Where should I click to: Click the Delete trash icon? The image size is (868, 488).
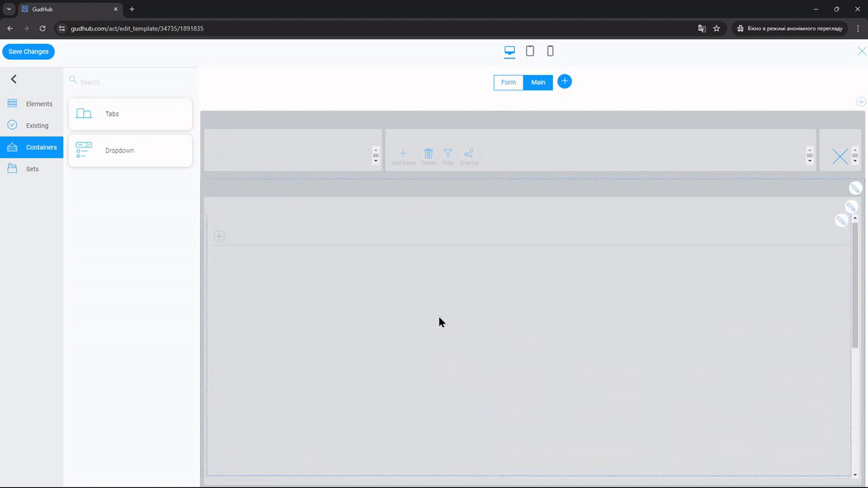[x=429, y=153]
